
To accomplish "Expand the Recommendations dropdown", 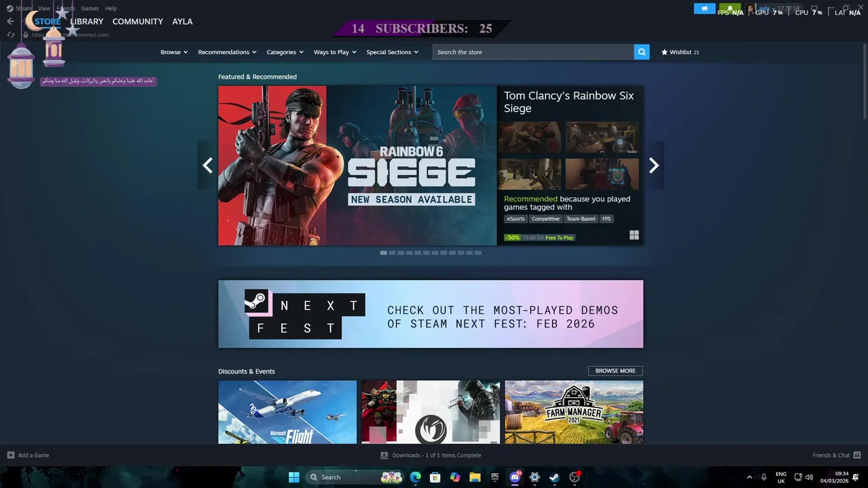I will click(x=227, y=52).
